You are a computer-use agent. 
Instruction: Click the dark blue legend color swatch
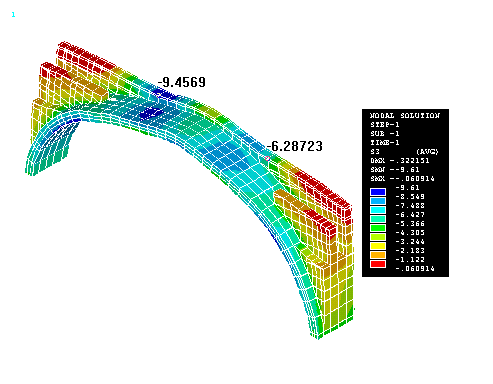(x=378, y=192)
